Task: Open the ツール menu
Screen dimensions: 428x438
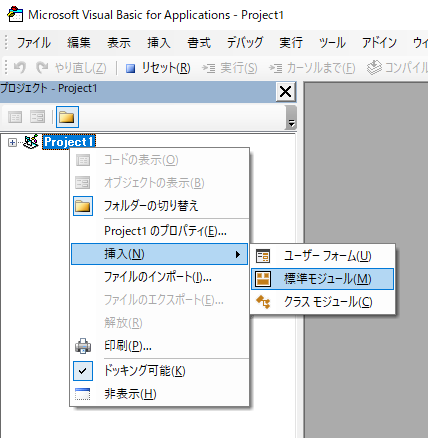Action: (332, 43)
